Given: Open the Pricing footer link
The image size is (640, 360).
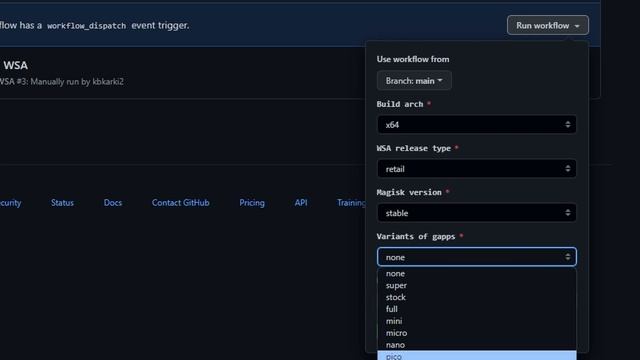Looking at the screenshot, I should 252,202.
